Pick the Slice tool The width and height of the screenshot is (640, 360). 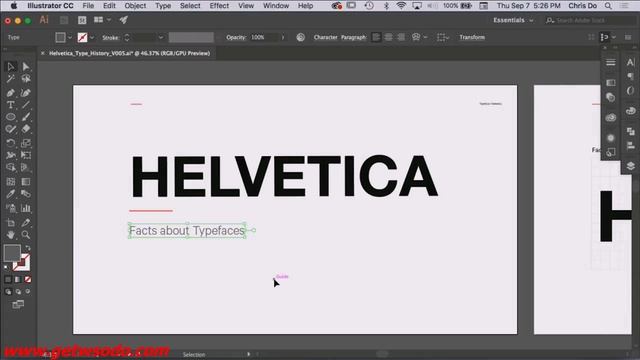coord(26,222)
